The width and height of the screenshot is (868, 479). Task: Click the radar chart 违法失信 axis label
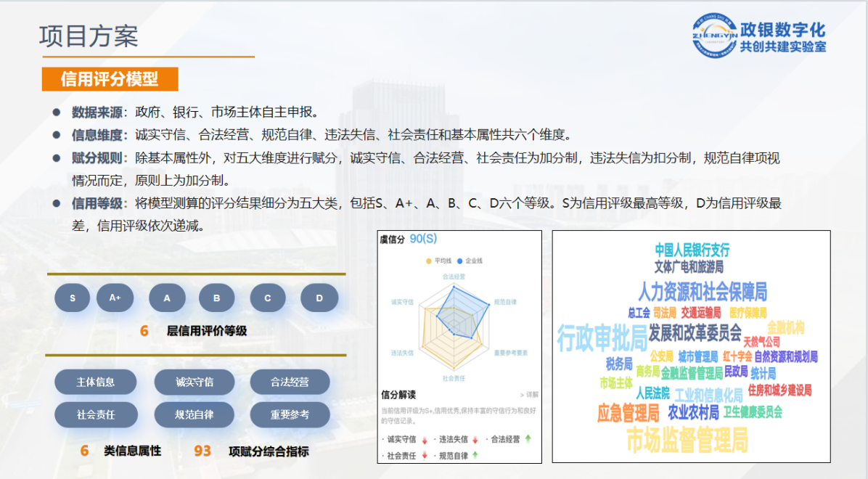point(403,353)
